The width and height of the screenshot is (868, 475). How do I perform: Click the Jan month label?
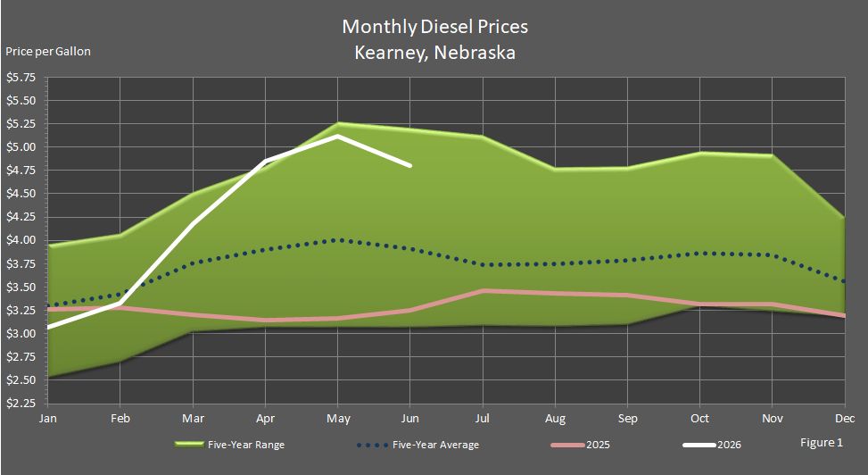(x=47, y=419)
